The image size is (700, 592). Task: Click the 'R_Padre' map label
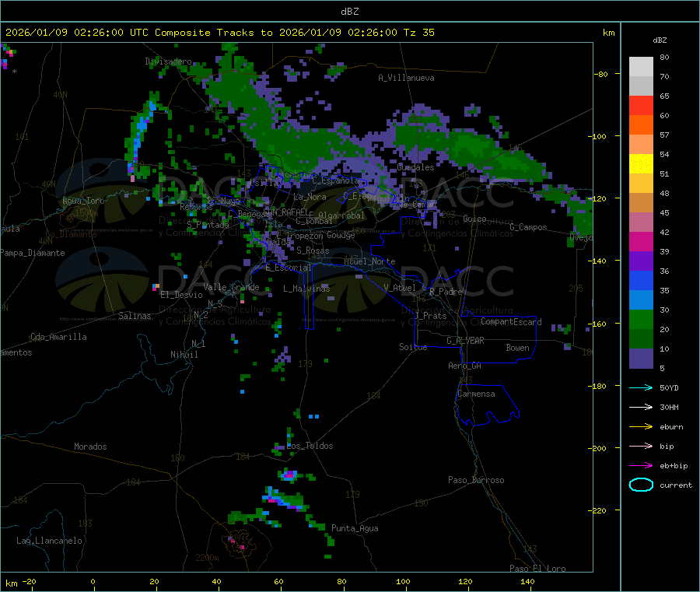pos(446,292)
